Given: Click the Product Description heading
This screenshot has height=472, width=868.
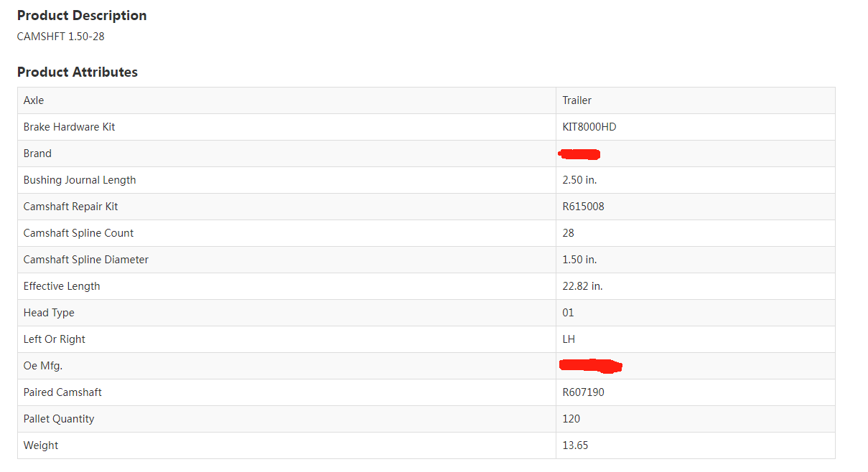Looking at the screenshot, I should click(82, 16).
